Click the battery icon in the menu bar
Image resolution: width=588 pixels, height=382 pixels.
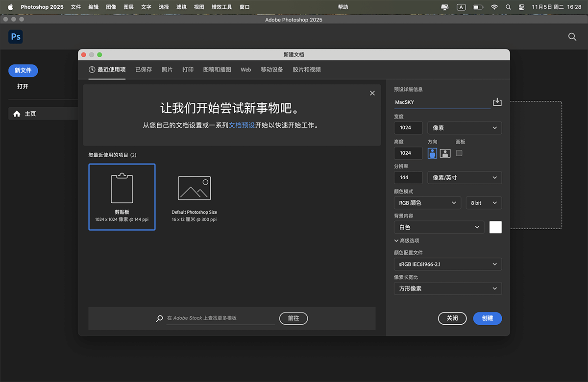[478, 7]
